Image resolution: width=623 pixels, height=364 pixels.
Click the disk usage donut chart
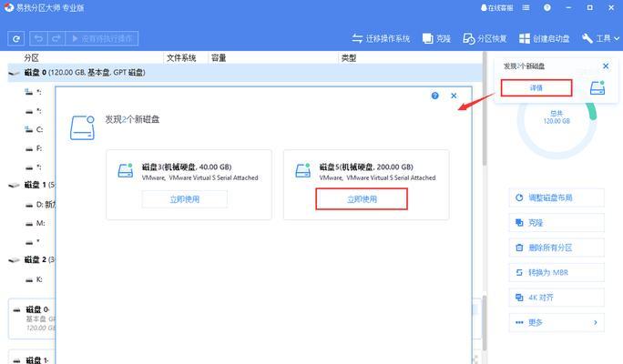pyautogui.click(x=557, y=119)
